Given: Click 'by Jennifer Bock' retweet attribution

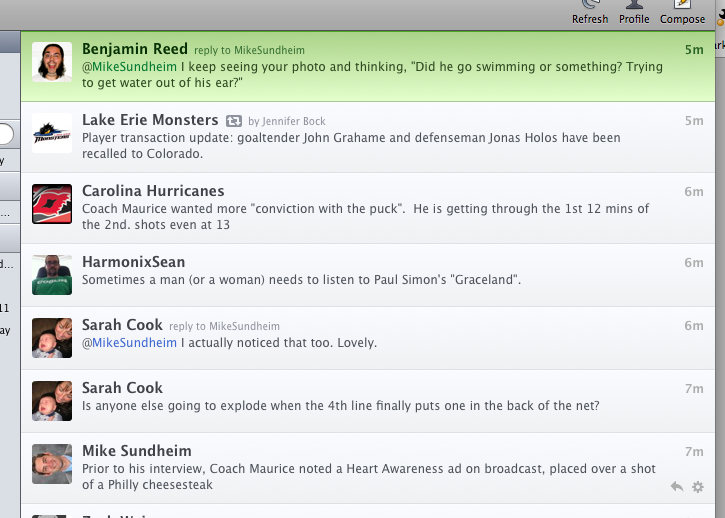Looking at the screenshot, I should click(287, 121).
